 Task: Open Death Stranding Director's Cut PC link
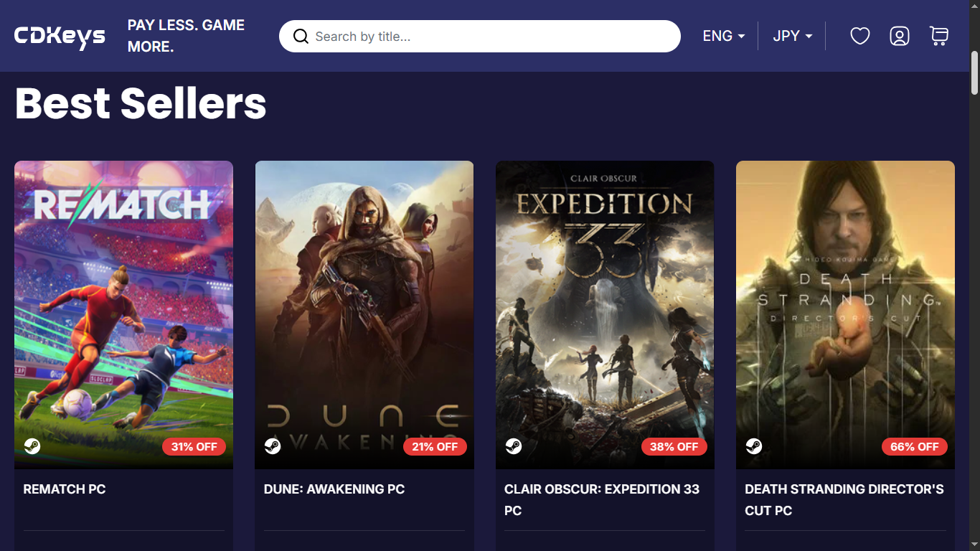click(x=844, y=499)
